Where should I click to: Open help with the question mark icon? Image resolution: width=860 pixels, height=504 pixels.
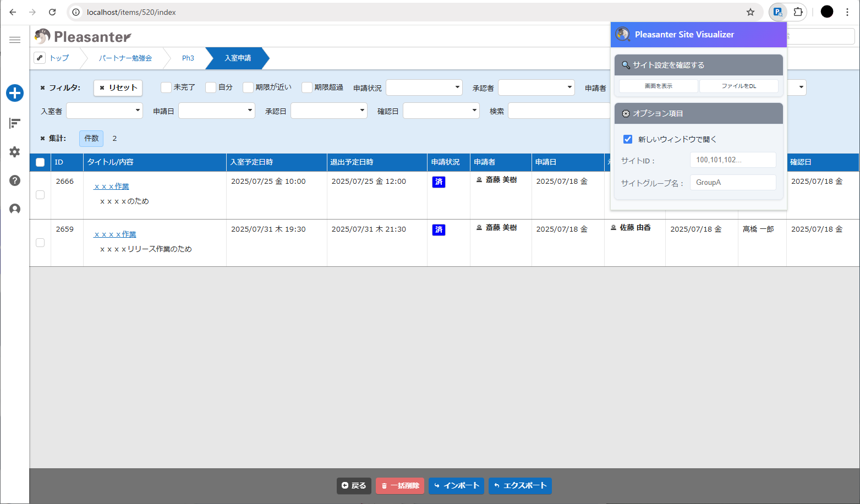click(x=15, y=180)
